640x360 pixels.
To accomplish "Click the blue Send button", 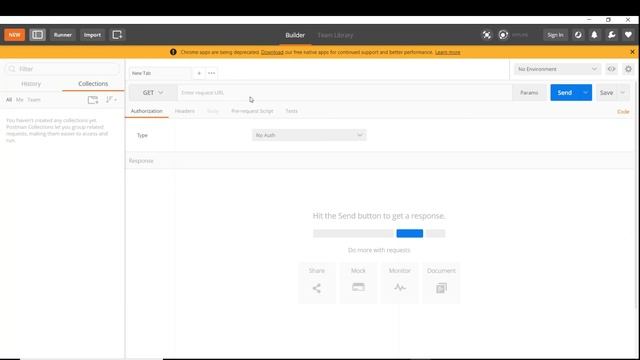I will [x=565, y=93].
